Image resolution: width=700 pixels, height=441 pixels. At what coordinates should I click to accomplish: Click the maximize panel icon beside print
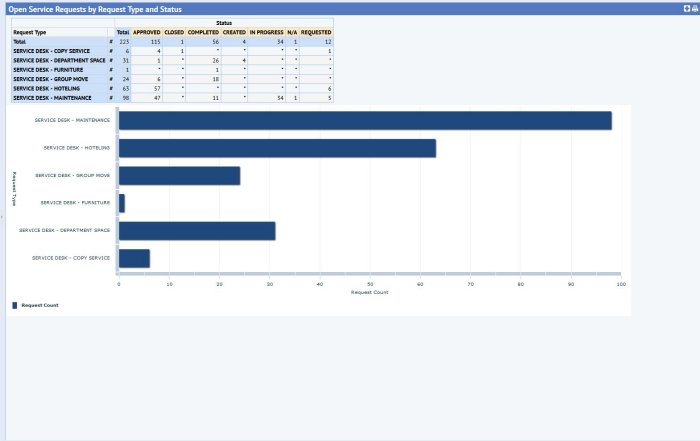[x=685, y=8]
